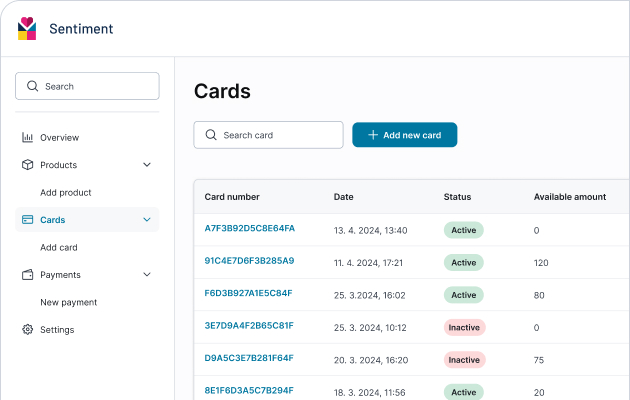The width and height of the screenshot is (630, 400).
Task: Click the date 25. 3. 2024, 10:12
Action: pos(370,328)
